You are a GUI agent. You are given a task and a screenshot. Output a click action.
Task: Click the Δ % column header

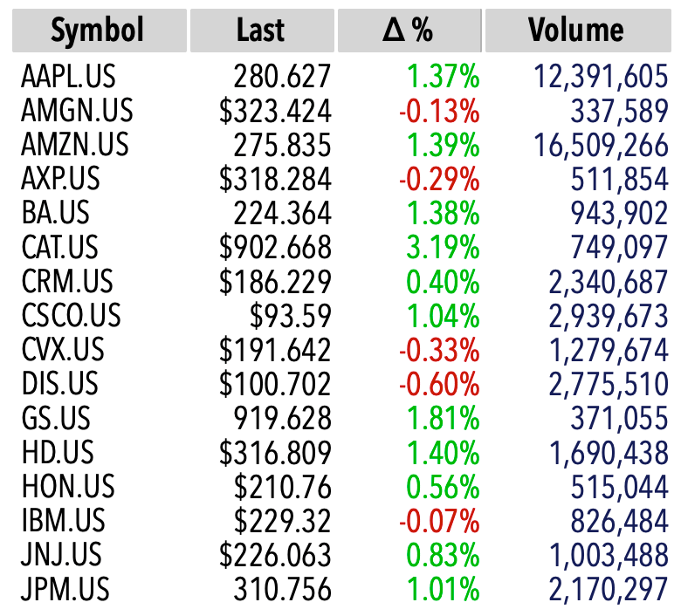coord(409,31)
